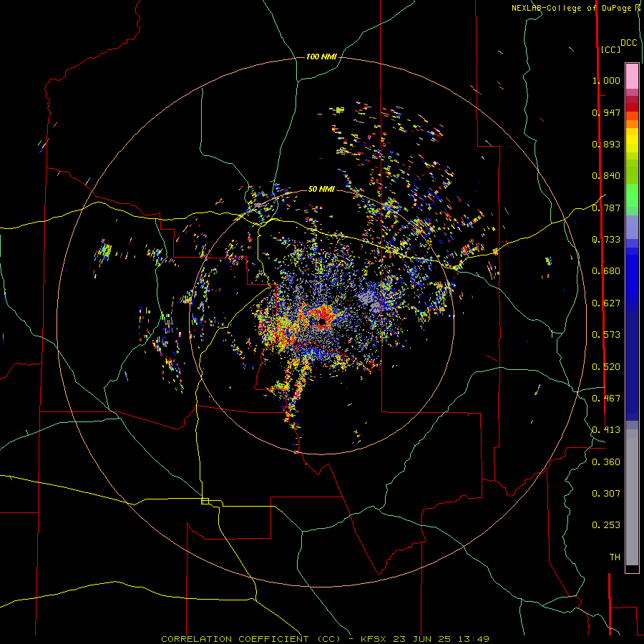Click the 0.627 value on the scale

pyautogui.click(x=606, y=303)
